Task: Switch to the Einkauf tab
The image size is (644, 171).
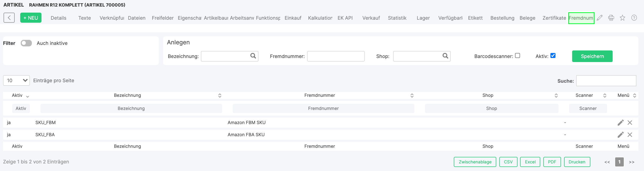Action: 293,18
